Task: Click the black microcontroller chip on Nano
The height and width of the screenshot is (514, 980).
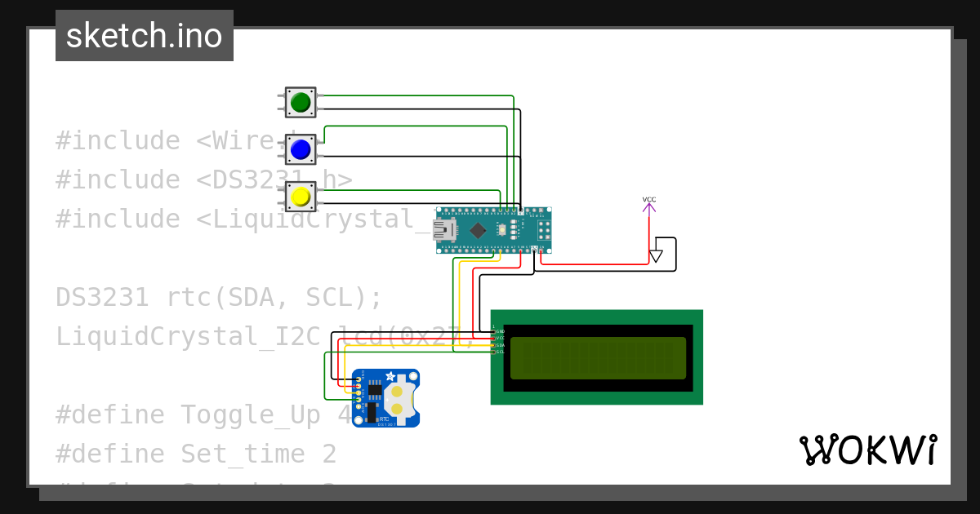Action: coord(478,231)
